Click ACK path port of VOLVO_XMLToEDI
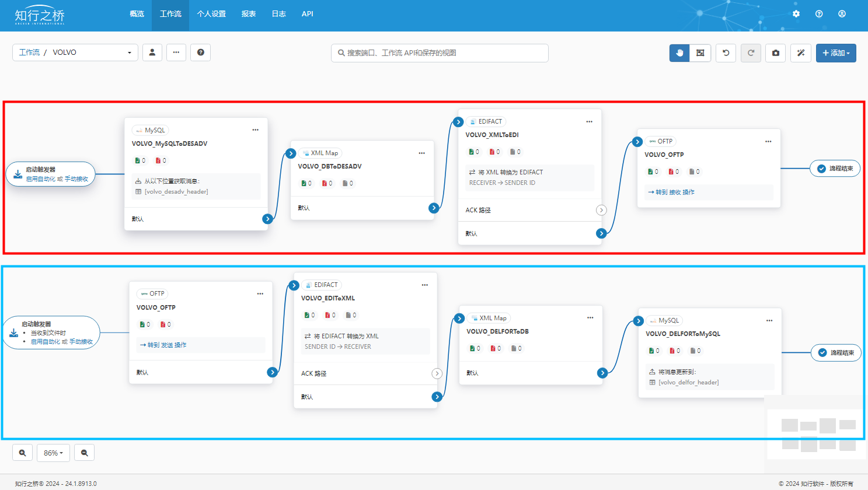868x490 pixels. coord(601,210)
